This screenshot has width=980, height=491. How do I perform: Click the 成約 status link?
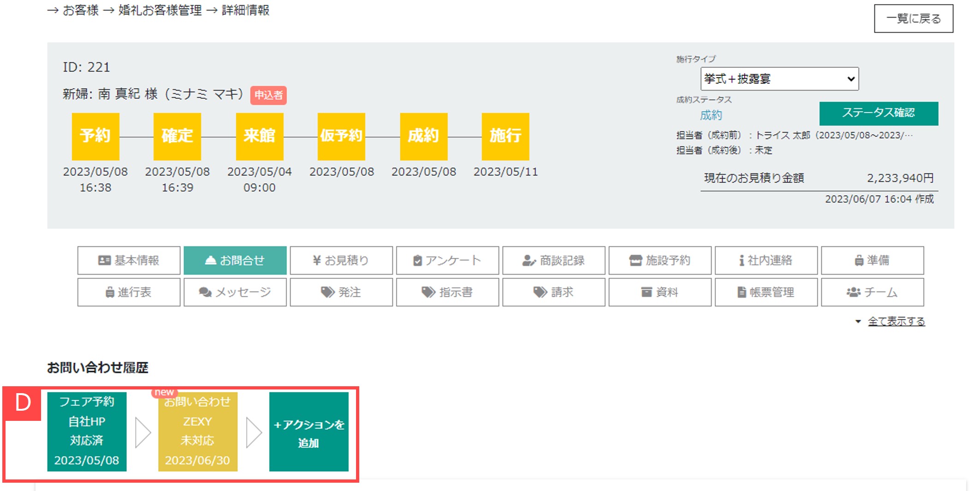713,115
